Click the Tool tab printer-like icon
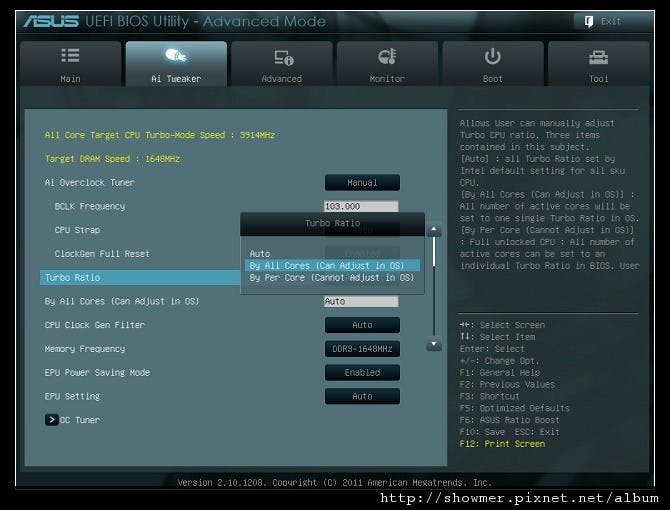 pyautogui.click(x=598, y=57)
